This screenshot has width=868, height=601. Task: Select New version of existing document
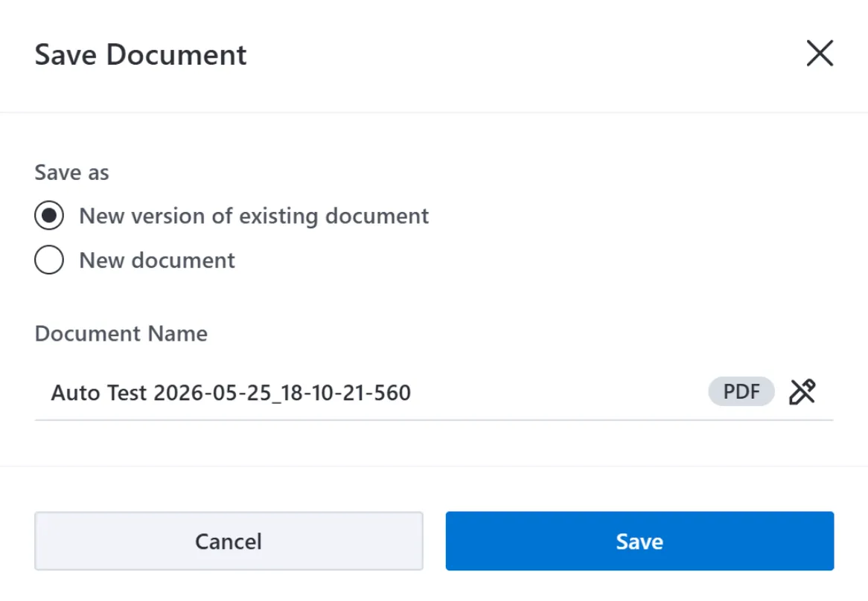coord(49,216)
